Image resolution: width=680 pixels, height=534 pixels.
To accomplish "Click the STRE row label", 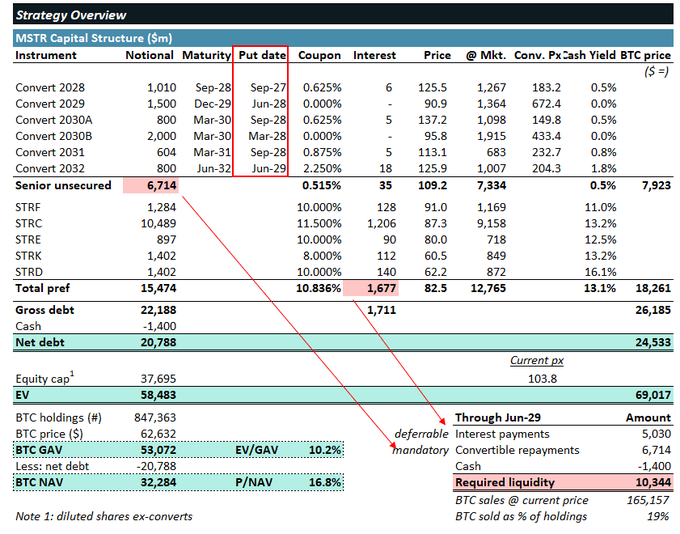I will point(28,239).
